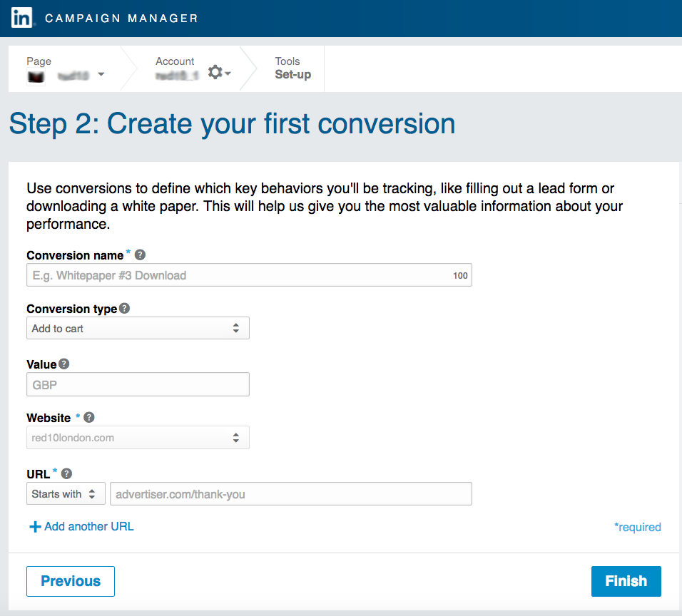Click the Add another URL link
This screenshot has height=616, width=682.
(89, 527)
